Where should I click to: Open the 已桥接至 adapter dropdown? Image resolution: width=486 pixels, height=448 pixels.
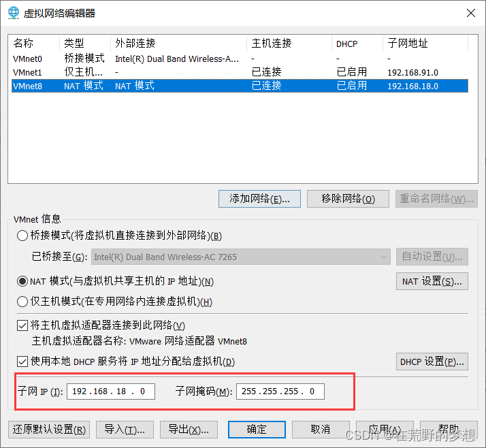(x=241, y=257)
